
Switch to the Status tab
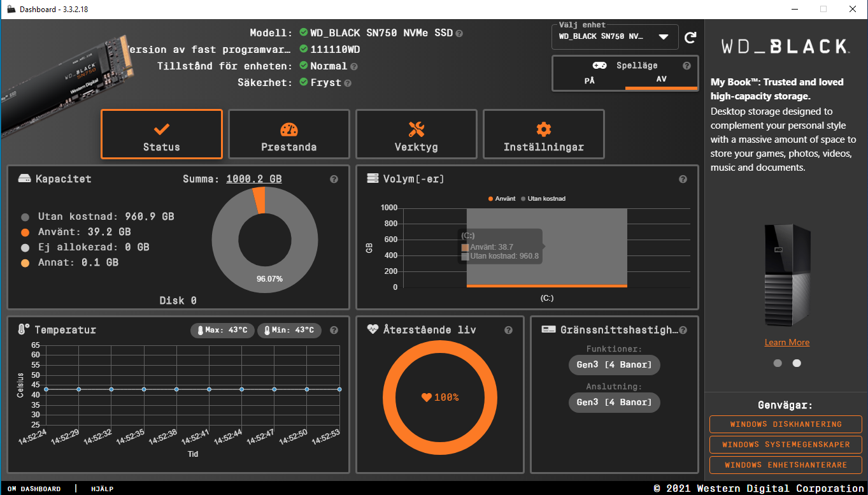(162, 134)
